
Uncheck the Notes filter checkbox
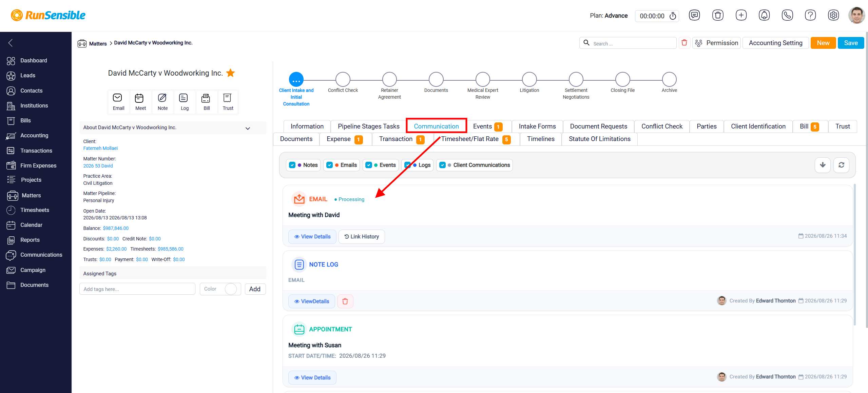[x=292, y=165]
